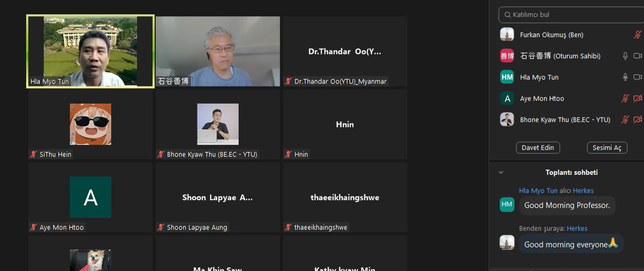Viewport: 644px width, 271px height.
Task: Click Hla Myo Tun microphone icon in list
Action: point(625,77)
